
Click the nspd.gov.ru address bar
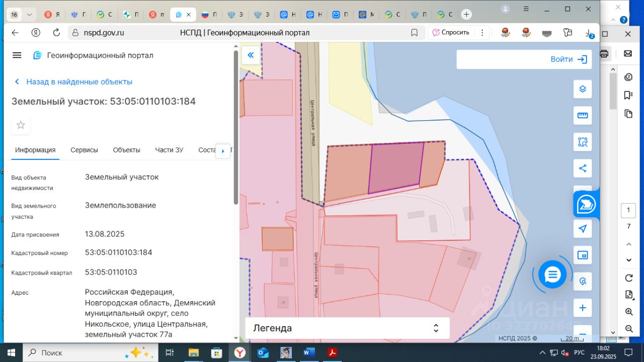[x=104, y=33]
